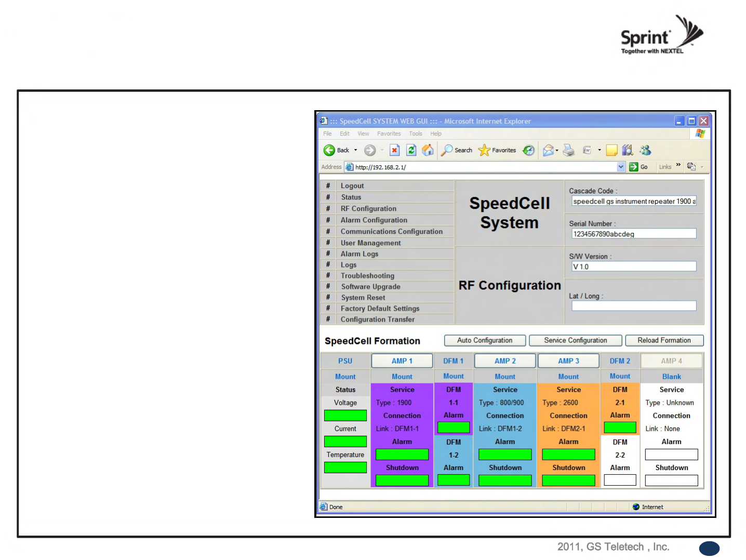This screenshot has width=746, height=560.
Task: Open the Favorites menu in the menu bar
Action: click(x=389, y=134)
